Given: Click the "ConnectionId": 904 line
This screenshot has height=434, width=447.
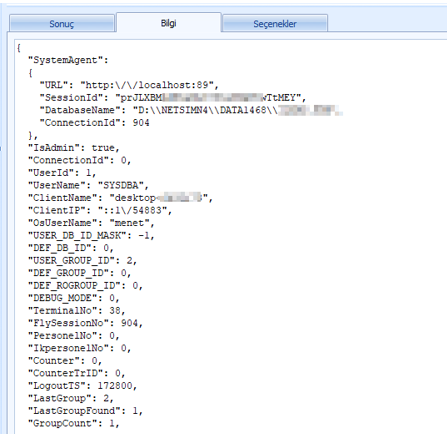Looking at the screenshot, I should (94, 123).
